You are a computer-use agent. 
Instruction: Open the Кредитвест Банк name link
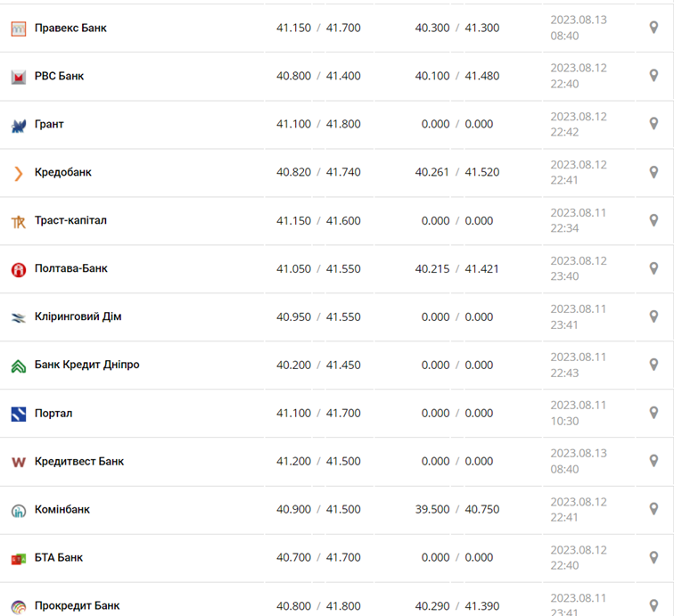pos(79,461)
